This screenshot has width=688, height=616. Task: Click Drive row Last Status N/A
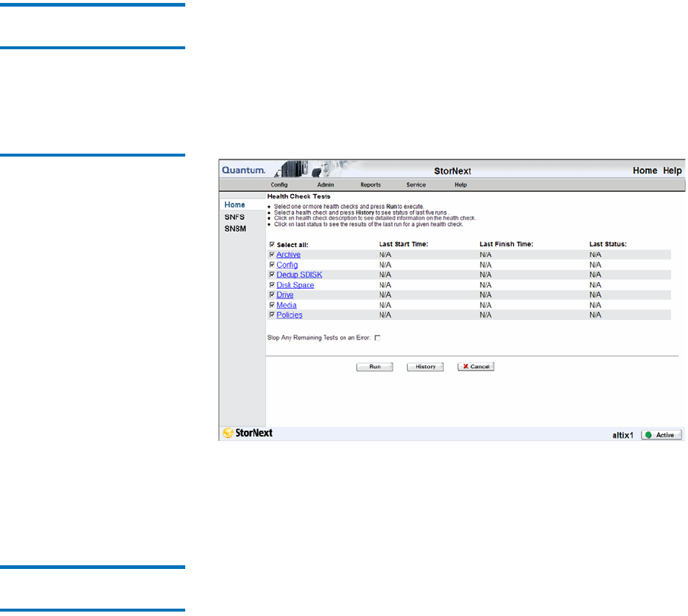(595, 295)
